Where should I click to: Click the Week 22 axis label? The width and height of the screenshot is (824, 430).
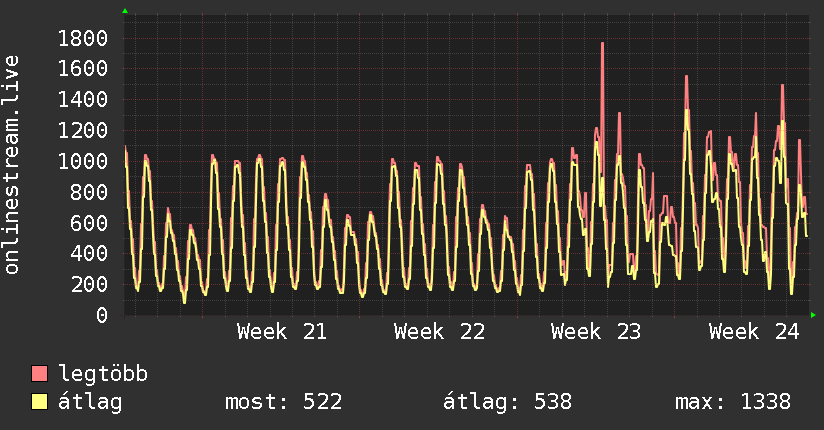[x=439, y=332]
